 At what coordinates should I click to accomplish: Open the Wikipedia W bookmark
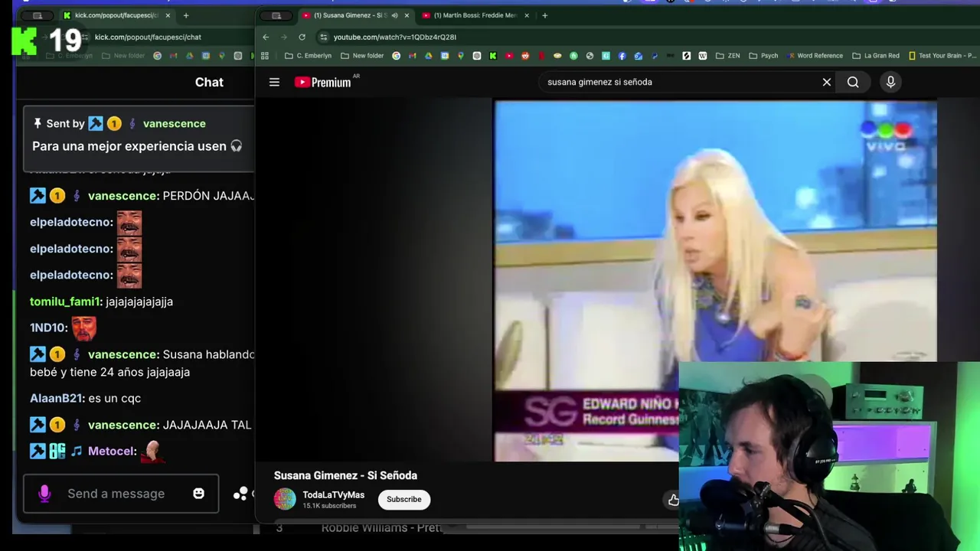(x=703, y=55)
